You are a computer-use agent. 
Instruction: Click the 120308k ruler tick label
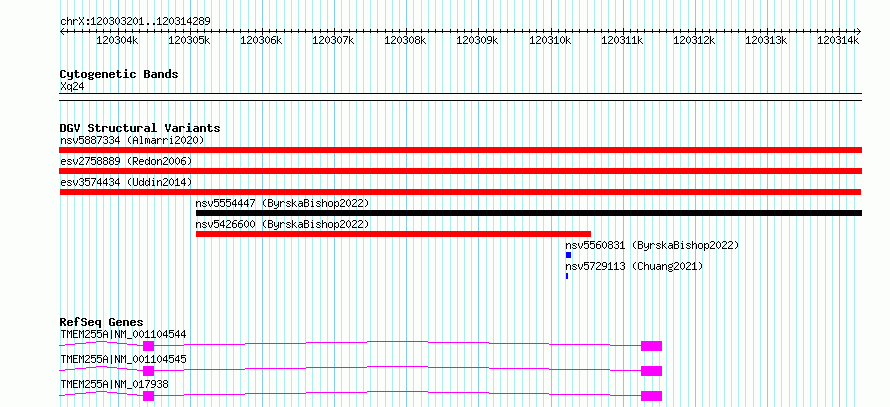405,40
